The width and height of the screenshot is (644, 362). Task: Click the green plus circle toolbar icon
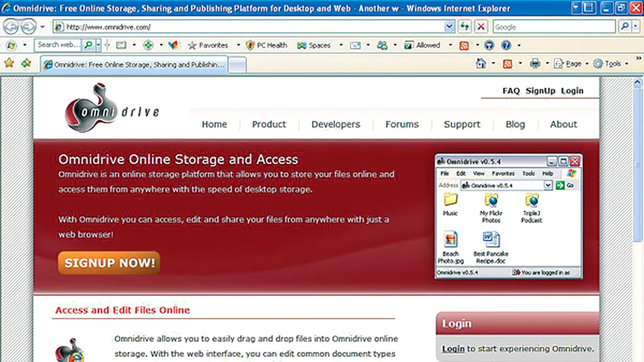click(148, 45)
